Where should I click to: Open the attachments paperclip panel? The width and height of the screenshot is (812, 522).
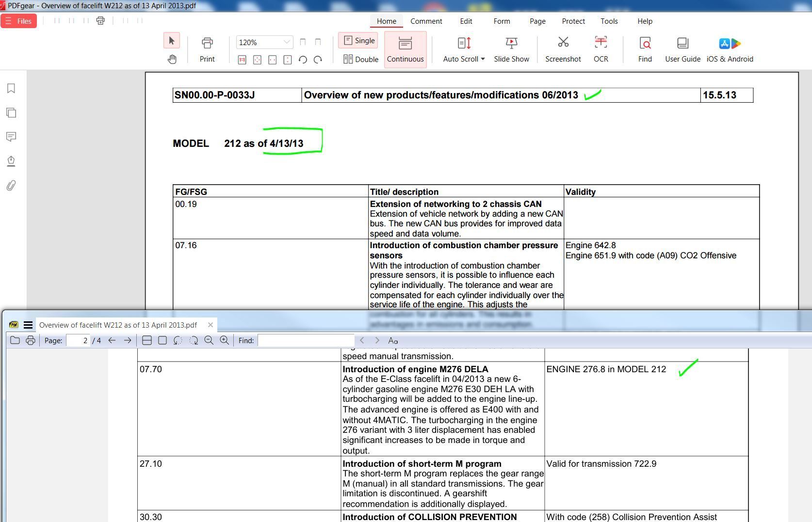11,186
